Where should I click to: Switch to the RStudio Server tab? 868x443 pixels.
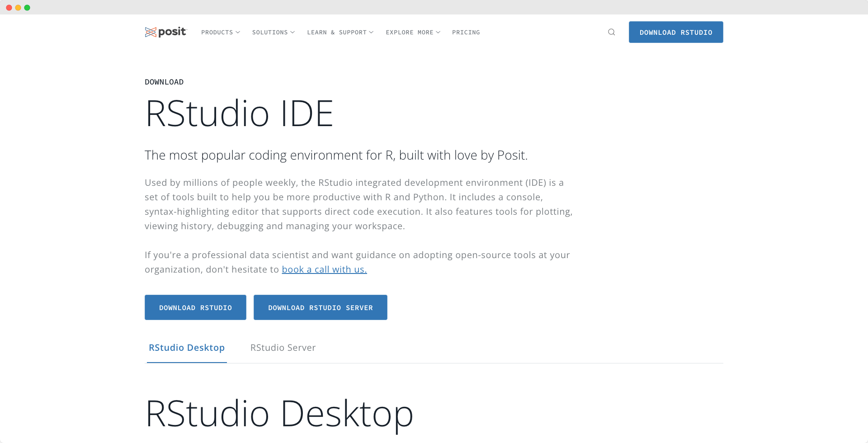pyautogui.click(x=283, y=348)
